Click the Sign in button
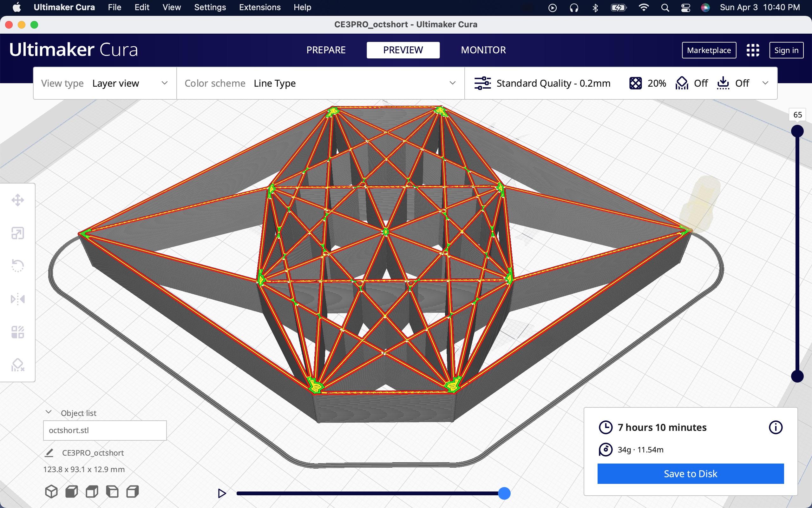 [786, 50]
